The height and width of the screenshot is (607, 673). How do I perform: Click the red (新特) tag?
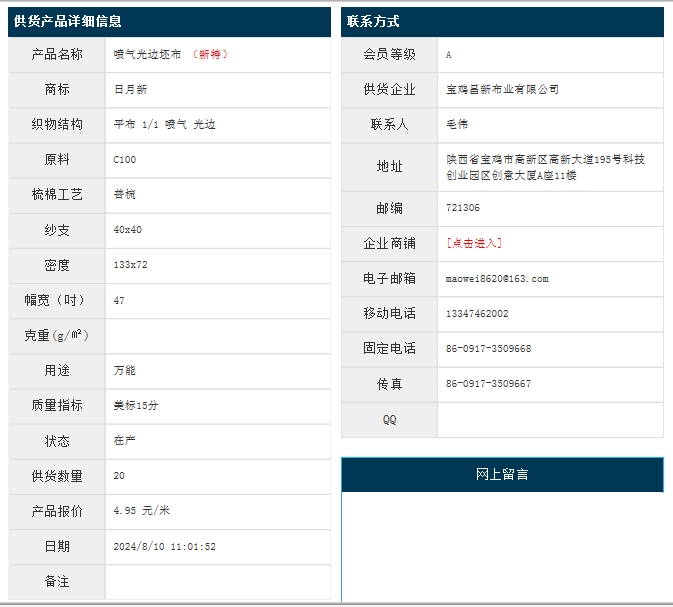[x=209, y=54]
